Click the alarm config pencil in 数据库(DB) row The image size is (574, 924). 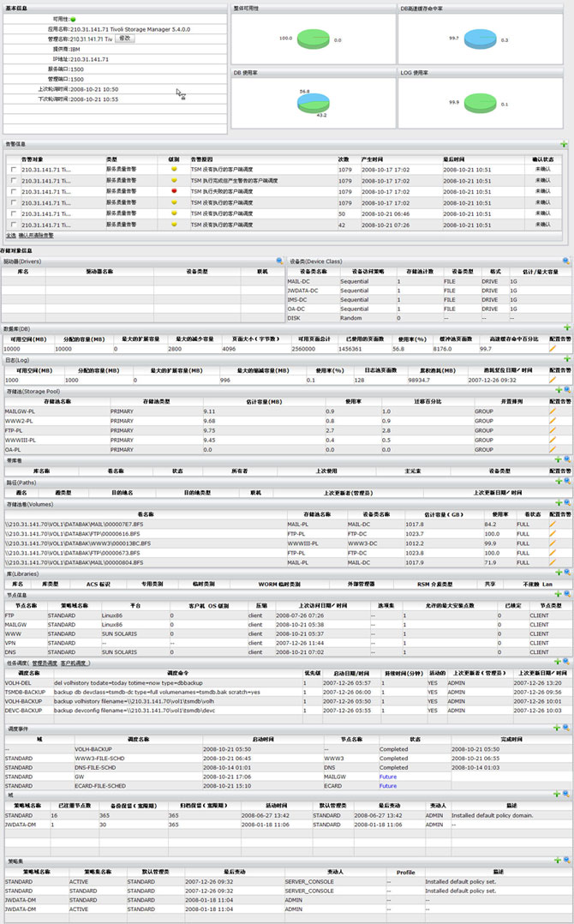coord(553,349)
